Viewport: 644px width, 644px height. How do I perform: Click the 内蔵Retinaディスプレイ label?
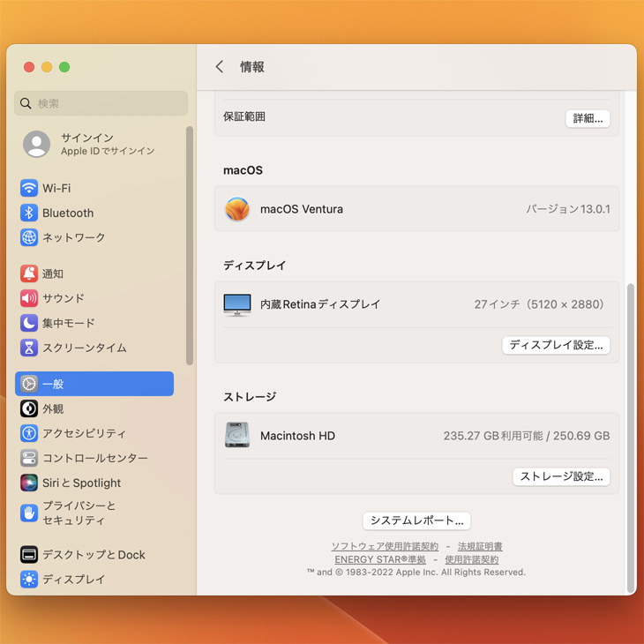click(x=320, y=304)
